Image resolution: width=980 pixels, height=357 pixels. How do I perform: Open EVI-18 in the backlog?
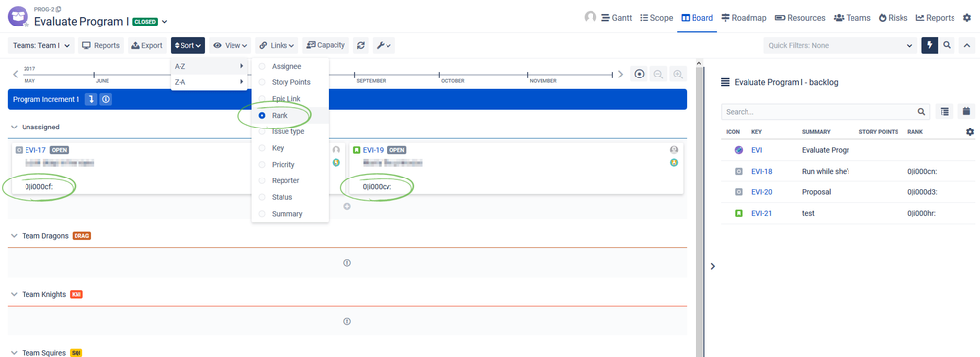coord(762,171)
